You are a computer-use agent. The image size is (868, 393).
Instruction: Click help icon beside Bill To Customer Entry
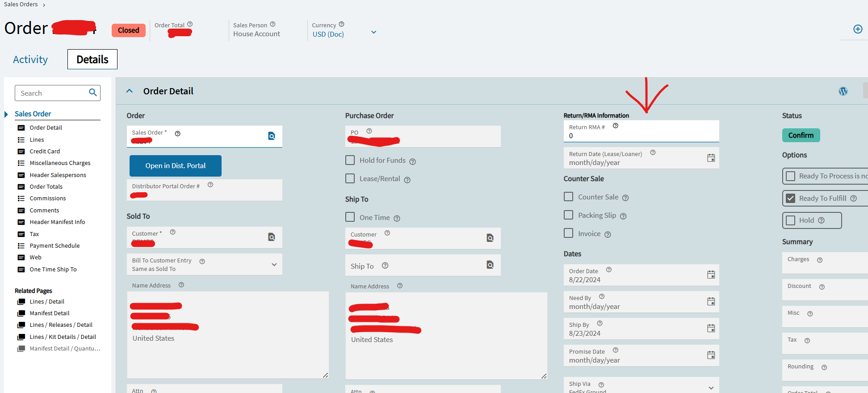click(202, 262)
